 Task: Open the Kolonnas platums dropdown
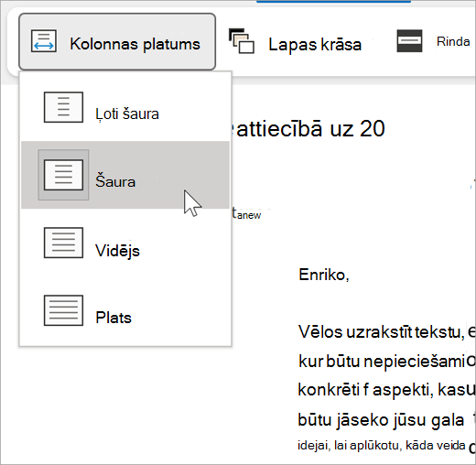[x=117, y=42]
